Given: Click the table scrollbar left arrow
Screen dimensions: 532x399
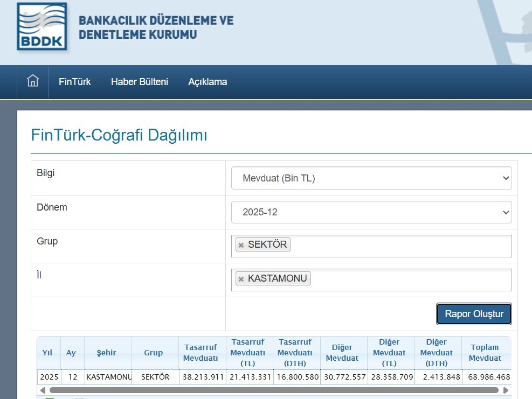Looking at the screenshot, I should (x=42, y=390).
